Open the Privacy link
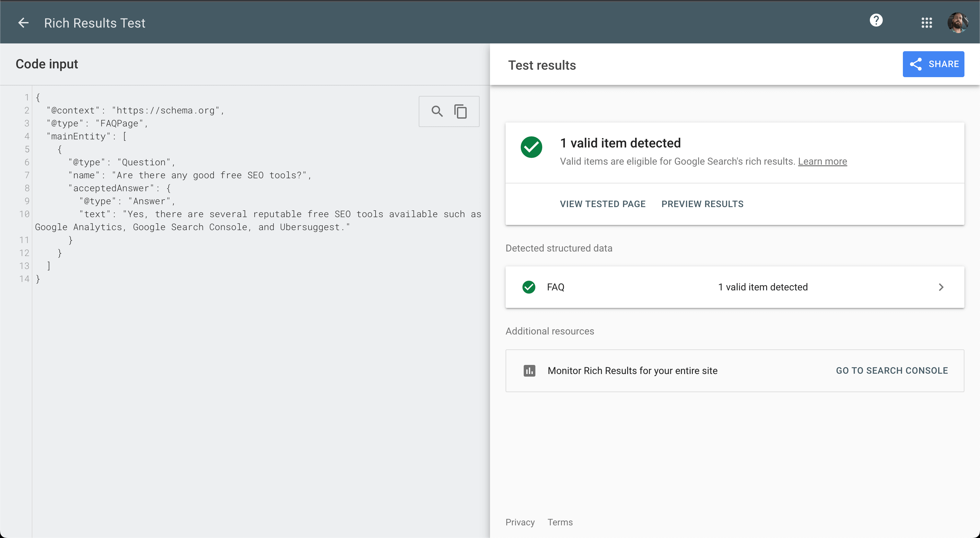This screenshot has width=980, height=538. [520, 522]
